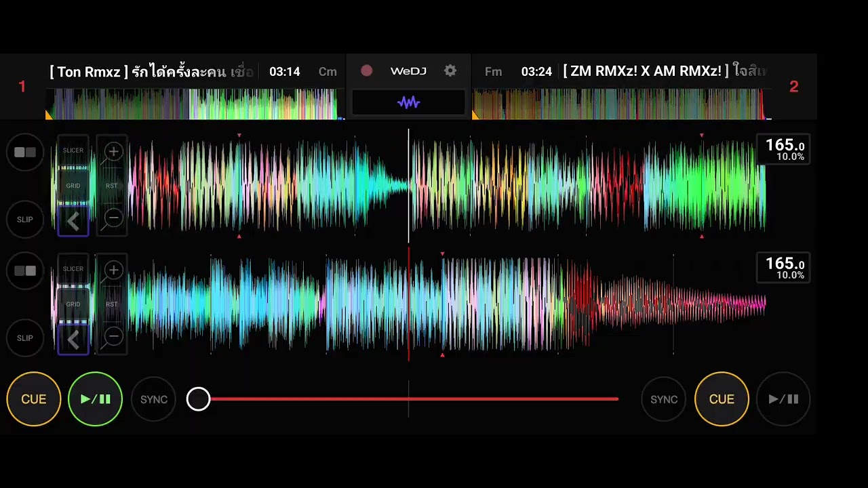Screen dimensions: 868x488
Task: Reset deck 2 zoom with RST
Action: (x=112, y=304)
